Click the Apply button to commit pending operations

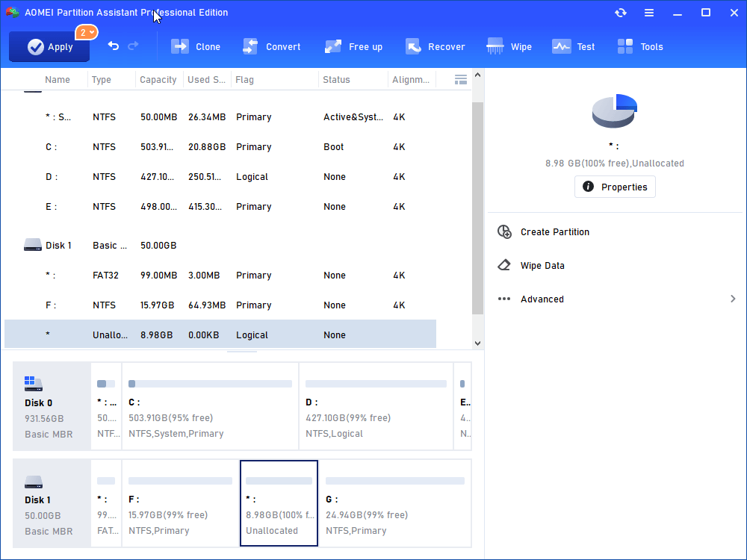[x=49, y=46]
